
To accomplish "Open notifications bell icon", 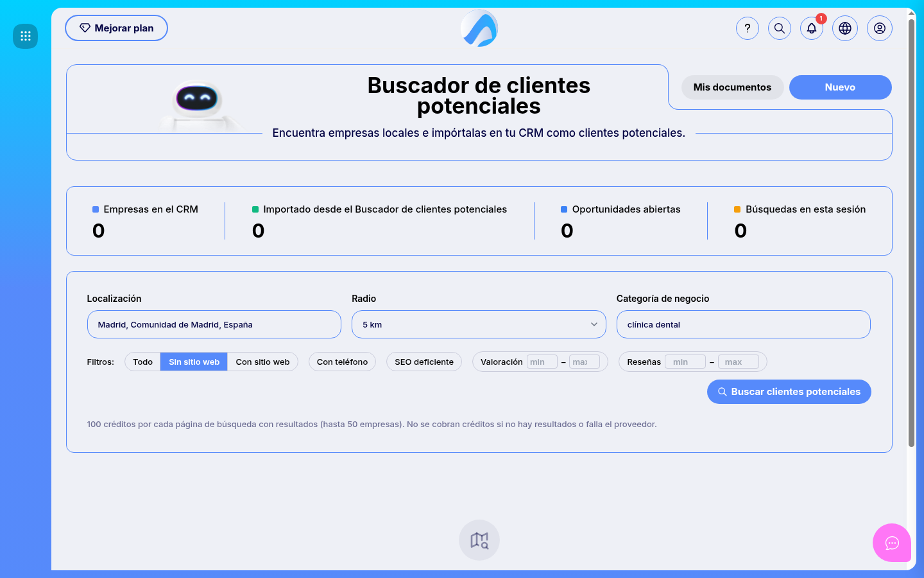I will pyautogui.click(x=812, y=28).
